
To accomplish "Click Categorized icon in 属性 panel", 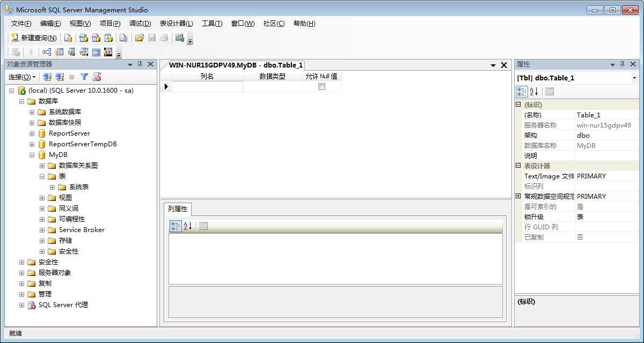I will (522, 92).
